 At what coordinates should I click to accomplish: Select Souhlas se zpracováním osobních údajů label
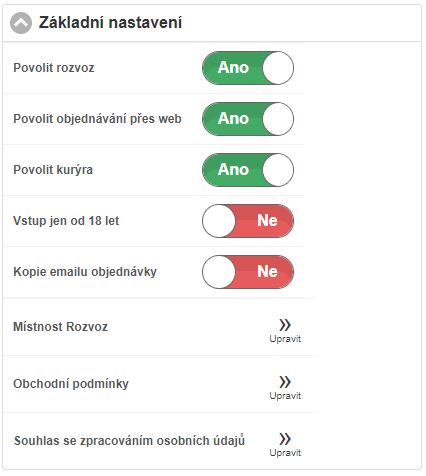[x=129, y=441]
